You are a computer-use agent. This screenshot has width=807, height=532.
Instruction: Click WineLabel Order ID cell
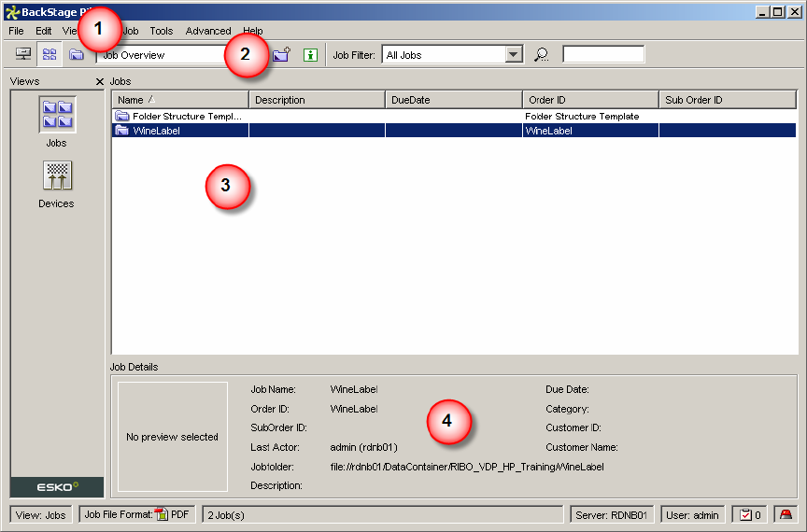point(590,131)
